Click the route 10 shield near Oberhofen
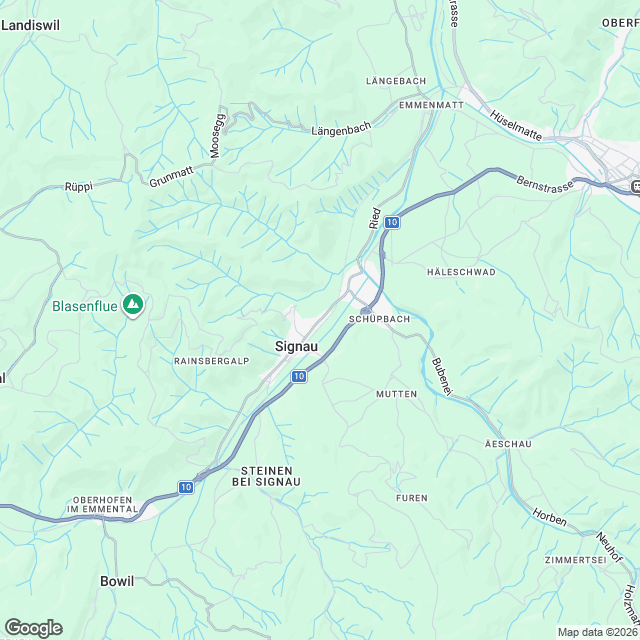 click(186, 487)
